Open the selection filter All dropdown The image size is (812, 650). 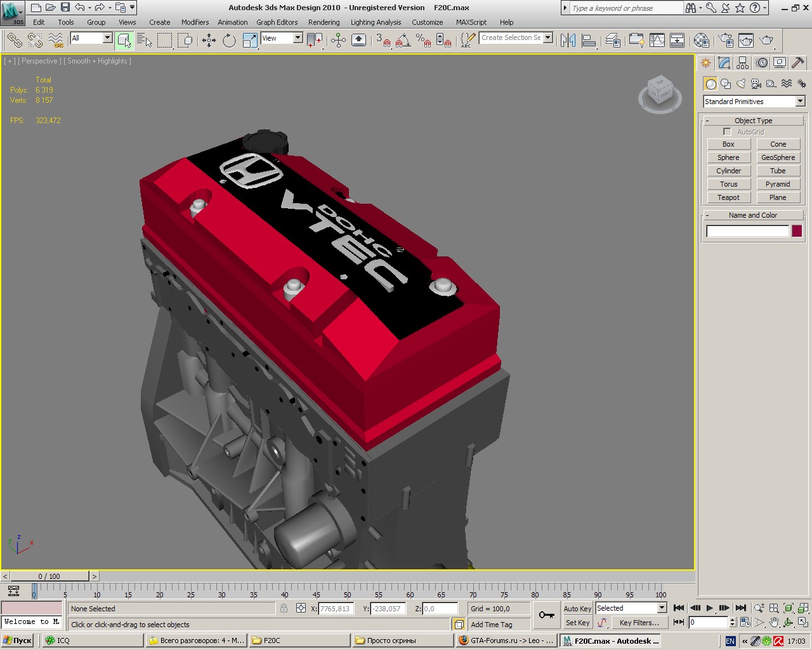pos(91,38)
